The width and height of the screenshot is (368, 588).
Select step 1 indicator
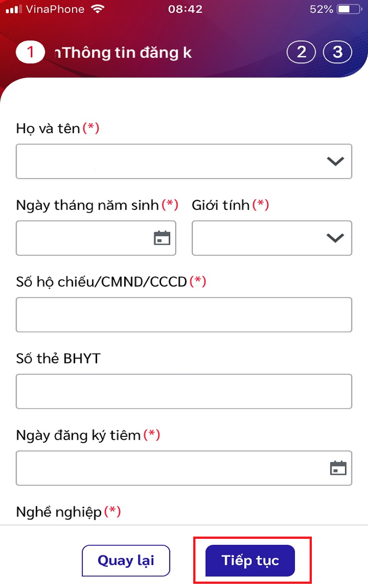point(30,52)
